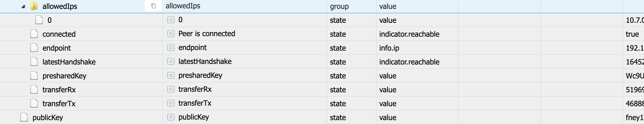Image resolution: width=644 pixels, height=124 pixels.
Task: Click the true value of connected
Action: pyautogui.click(x=632, y=34)
